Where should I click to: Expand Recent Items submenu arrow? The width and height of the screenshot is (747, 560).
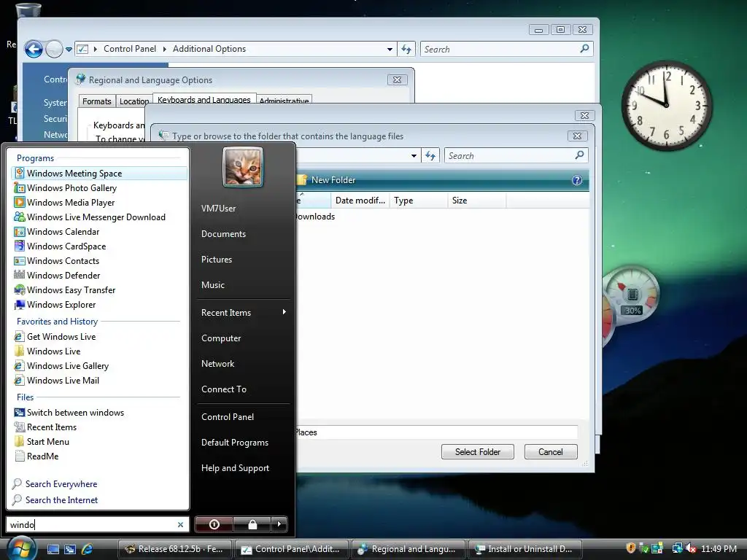[x=285, y=312]
